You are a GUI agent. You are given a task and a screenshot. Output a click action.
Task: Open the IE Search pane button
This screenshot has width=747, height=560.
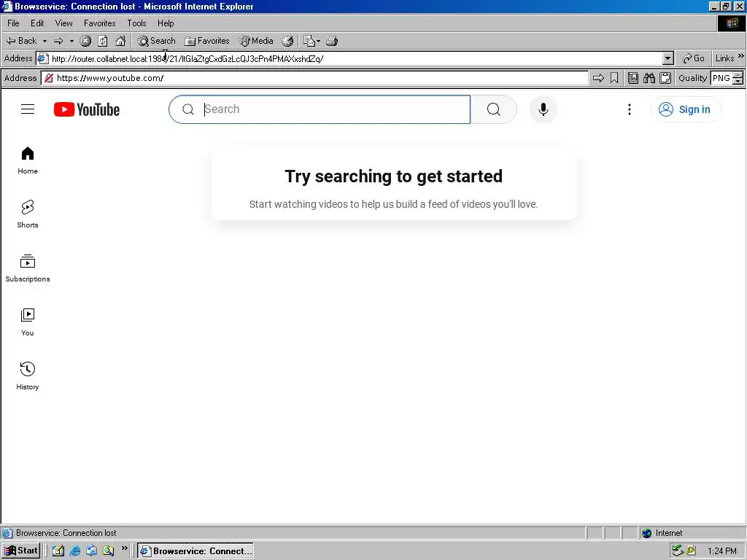[156, 41]
